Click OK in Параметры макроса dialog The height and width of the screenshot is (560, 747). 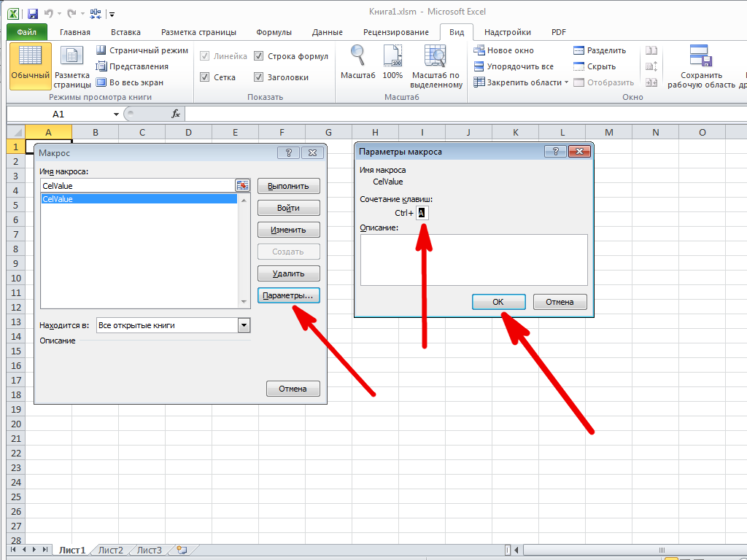tap(498, 301)
